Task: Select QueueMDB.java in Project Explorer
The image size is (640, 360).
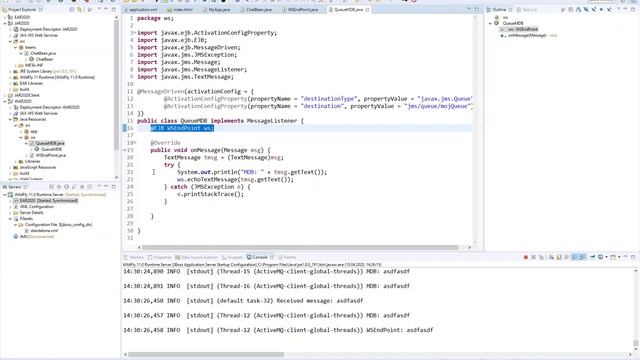Action: pos(50,143)
